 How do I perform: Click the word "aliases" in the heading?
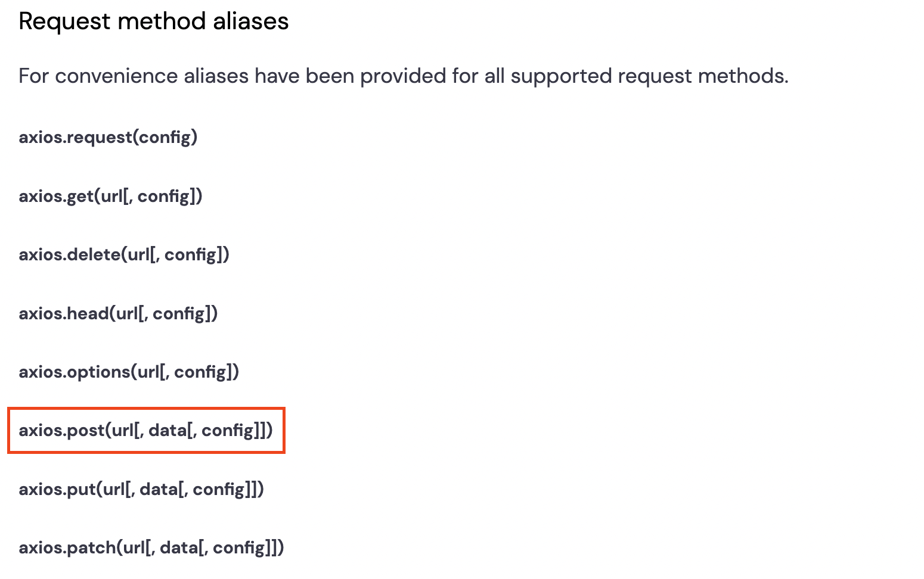point(250,21)
